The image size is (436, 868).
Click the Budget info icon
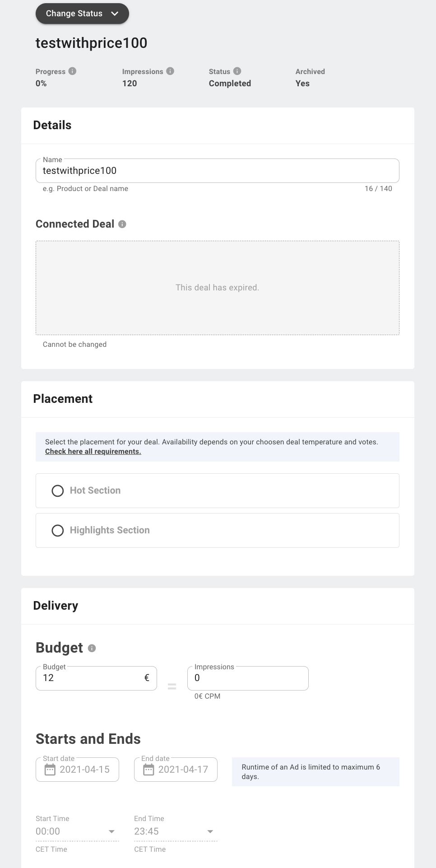[92, 648]
